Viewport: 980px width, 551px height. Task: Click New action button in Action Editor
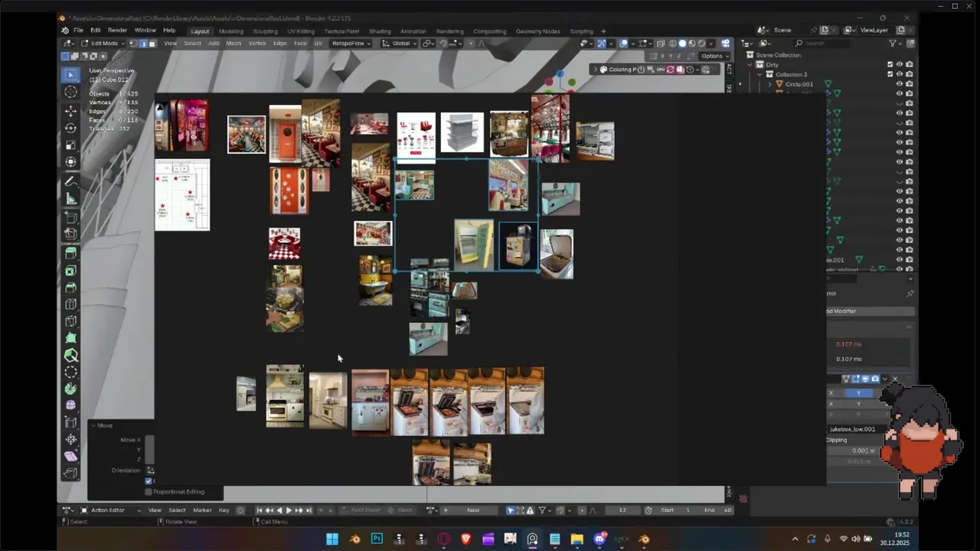[x=473, y=510]
